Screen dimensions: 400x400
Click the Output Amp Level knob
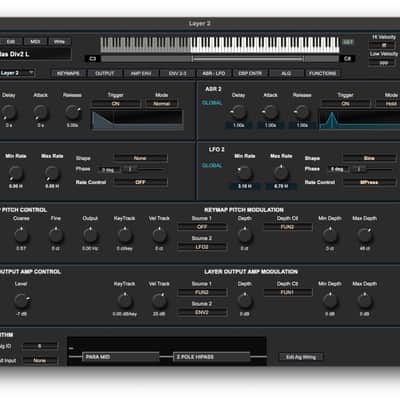[x=21, y=301]
